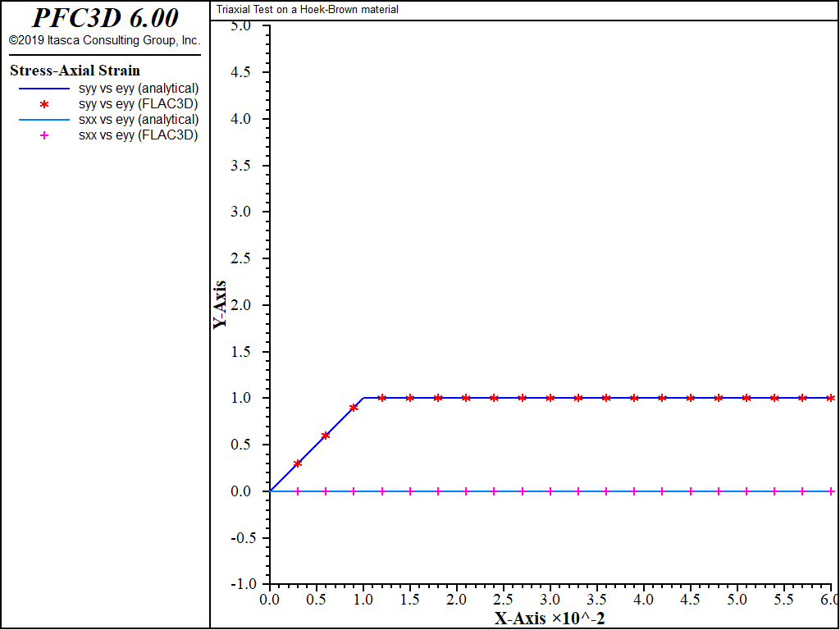Click the red asterisk legend marker

(44, 104)
